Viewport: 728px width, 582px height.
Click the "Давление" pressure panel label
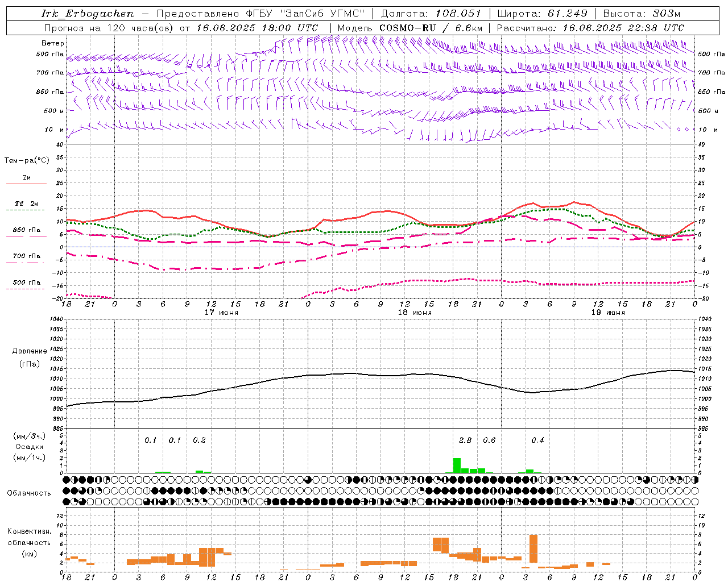(x=30, y=351)
